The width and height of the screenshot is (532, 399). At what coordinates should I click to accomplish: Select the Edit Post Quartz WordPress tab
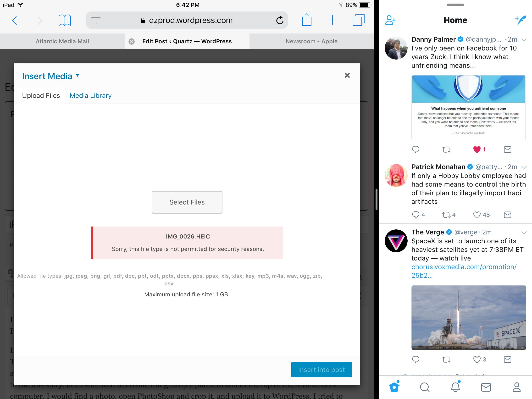click(x=187, y=41)
